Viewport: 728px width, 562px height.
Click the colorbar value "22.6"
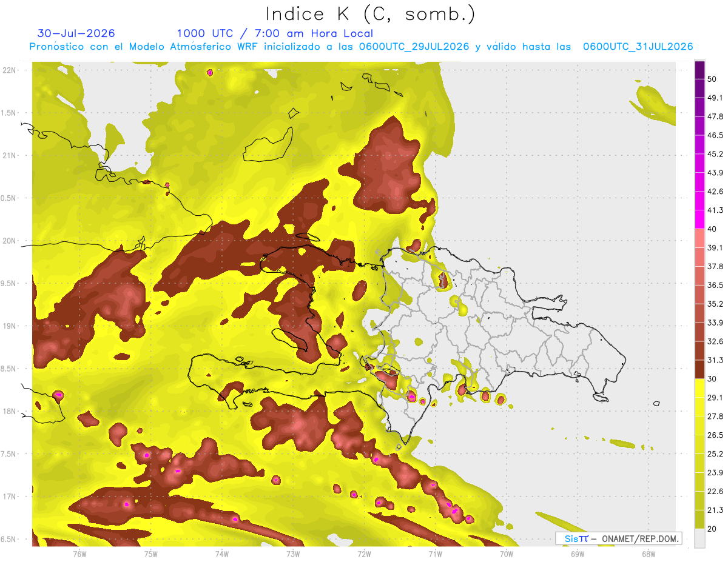point(715,492)
